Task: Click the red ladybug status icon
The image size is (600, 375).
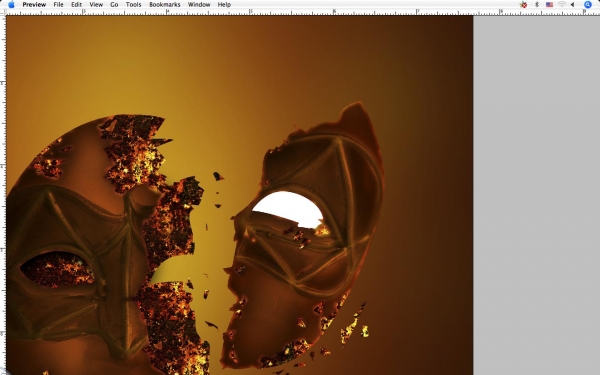Action: [x=523, y=5]
